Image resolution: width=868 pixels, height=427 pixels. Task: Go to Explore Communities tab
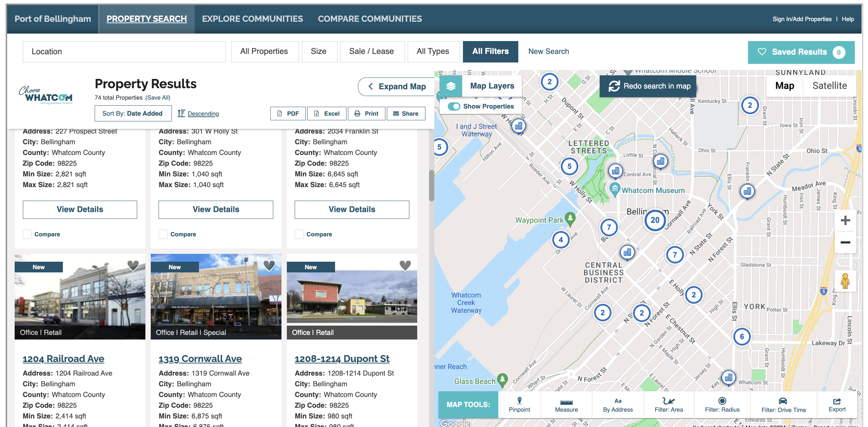point(252,19)
